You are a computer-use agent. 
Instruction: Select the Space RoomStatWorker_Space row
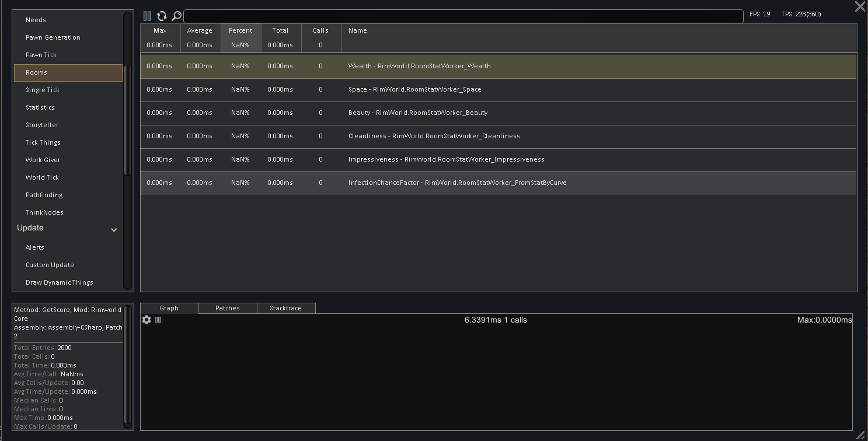(499, 90)
